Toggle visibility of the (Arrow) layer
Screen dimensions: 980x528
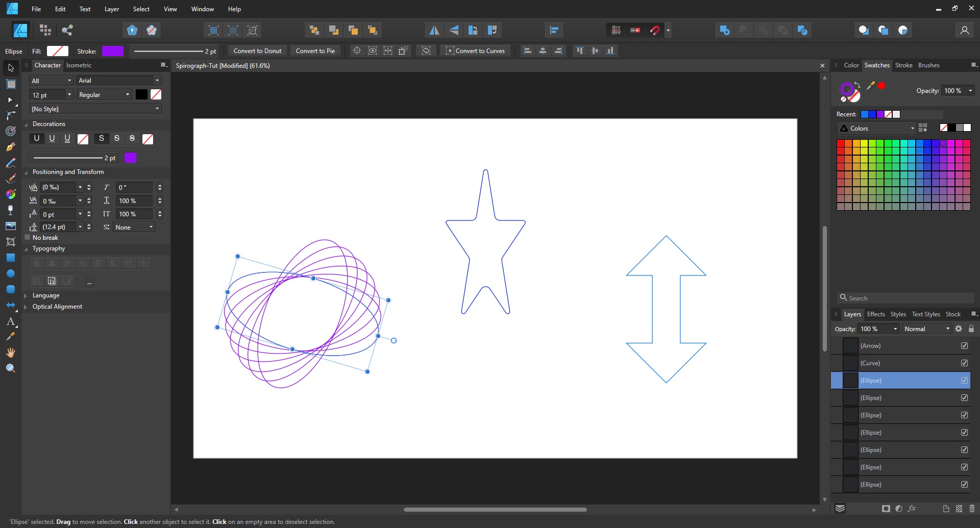(964, 346)
